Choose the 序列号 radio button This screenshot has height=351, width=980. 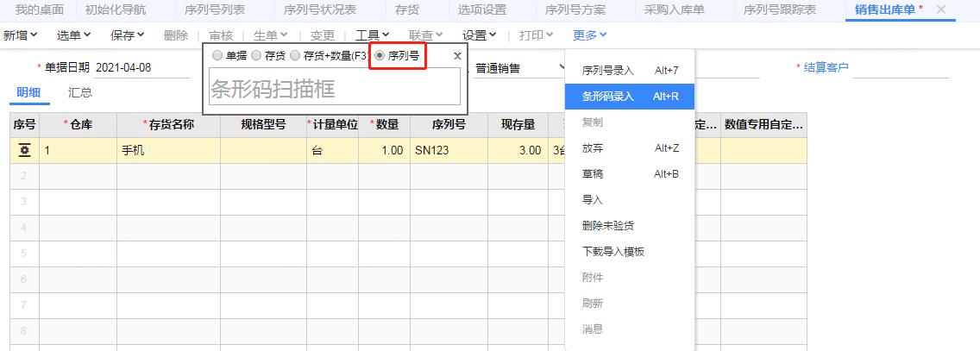(x=380, y=56)
